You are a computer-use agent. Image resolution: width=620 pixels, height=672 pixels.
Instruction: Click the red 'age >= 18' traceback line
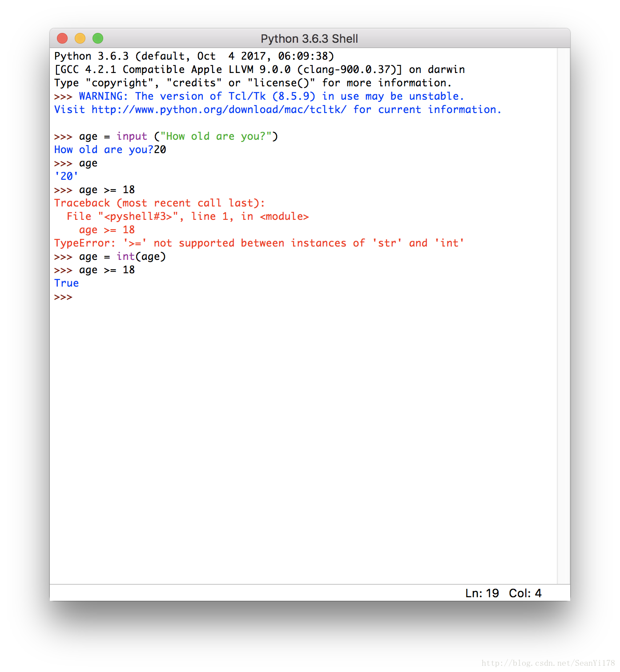(x=107, y=230)
